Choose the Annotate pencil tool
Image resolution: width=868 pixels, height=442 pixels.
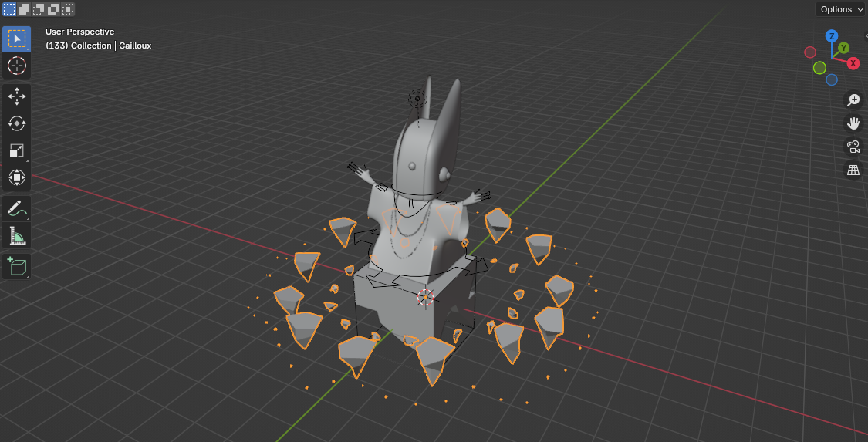coord(17,208)
